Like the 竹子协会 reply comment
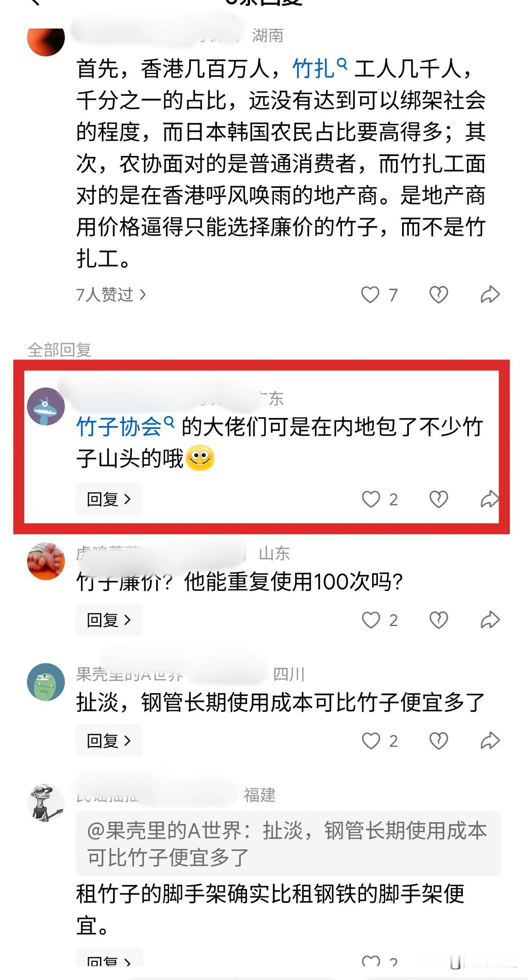528x980 pixels. coord(371,499)
